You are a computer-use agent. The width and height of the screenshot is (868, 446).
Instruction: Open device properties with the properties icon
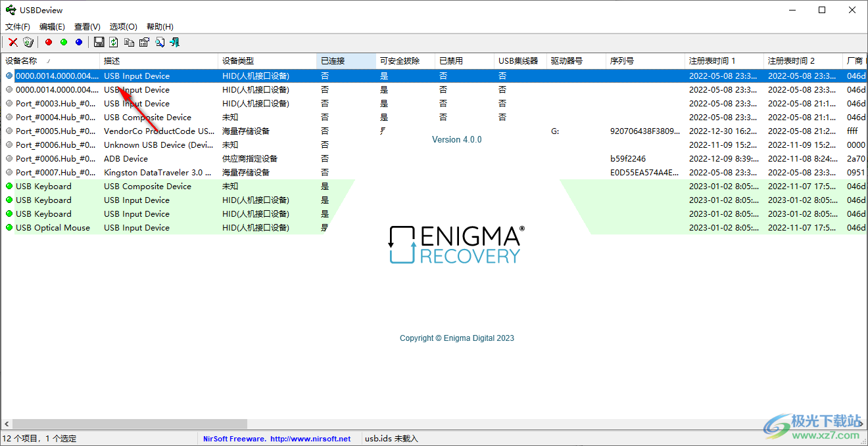coord(144,42)
